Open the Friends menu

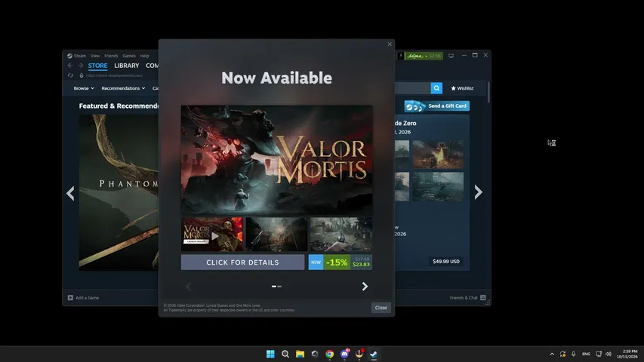[111, 56]
